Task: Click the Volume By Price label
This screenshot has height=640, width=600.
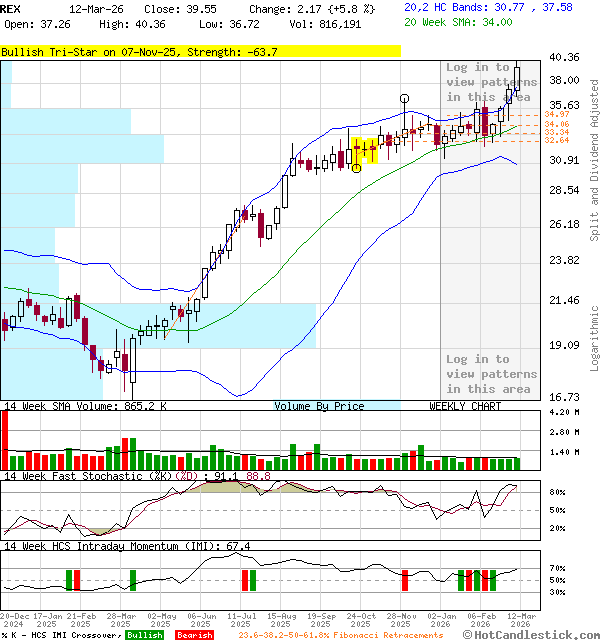Action: click(x=319, y=406)
